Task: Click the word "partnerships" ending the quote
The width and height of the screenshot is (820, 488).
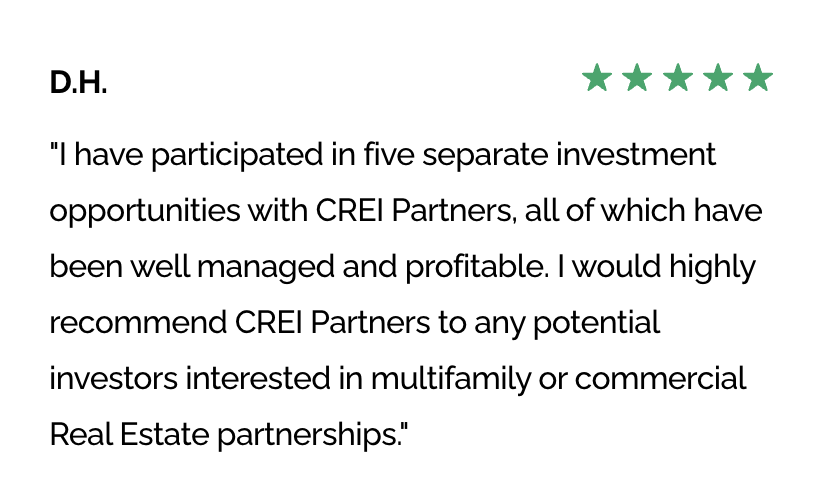Action: coord(303,436)
